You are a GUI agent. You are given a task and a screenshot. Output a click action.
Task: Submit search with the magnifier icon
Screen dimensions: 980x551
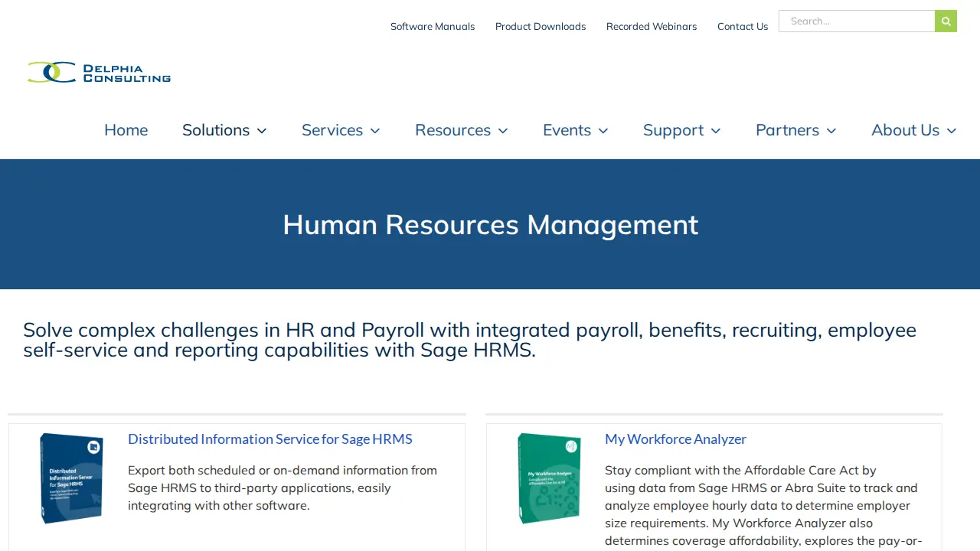pos(946,21)
